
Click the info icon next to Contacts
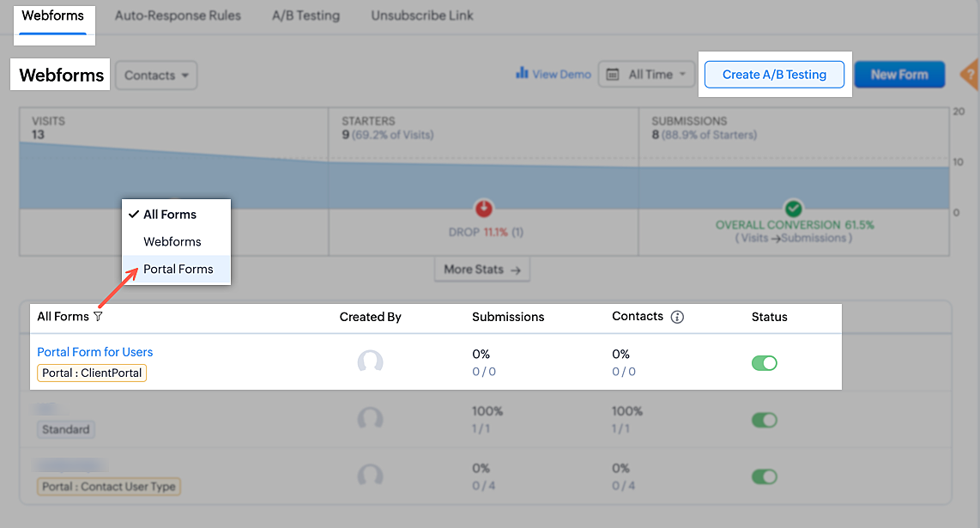[x=677, y=317]
